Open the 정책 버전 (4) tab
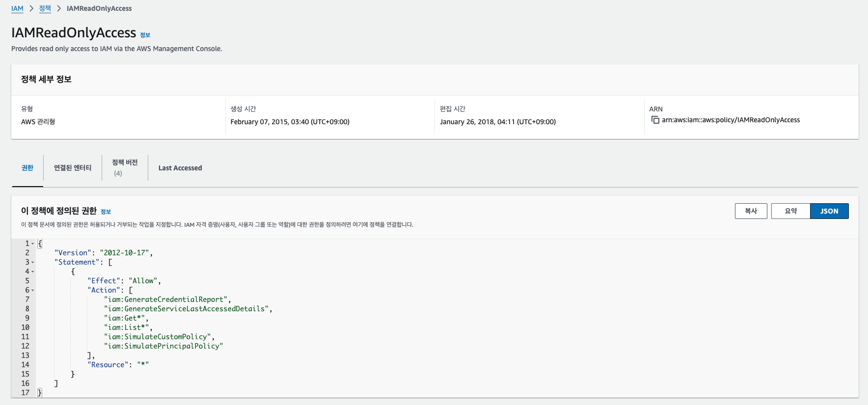 125,168
